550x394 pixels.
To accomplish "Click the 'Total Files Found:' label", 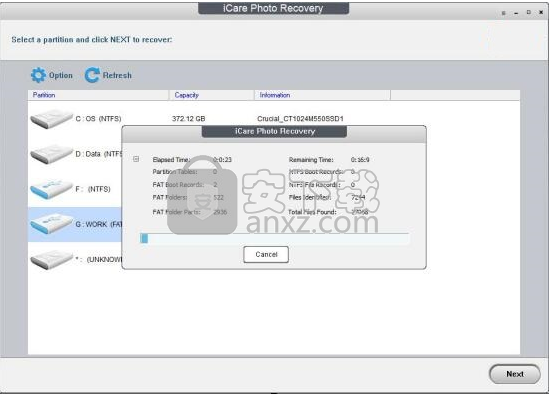I will (312, 212).
